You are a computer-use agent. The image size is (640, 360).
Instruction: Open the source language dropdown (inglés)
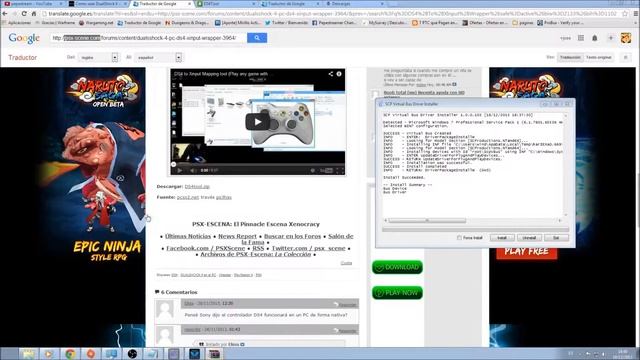click(x=98, y=58)
